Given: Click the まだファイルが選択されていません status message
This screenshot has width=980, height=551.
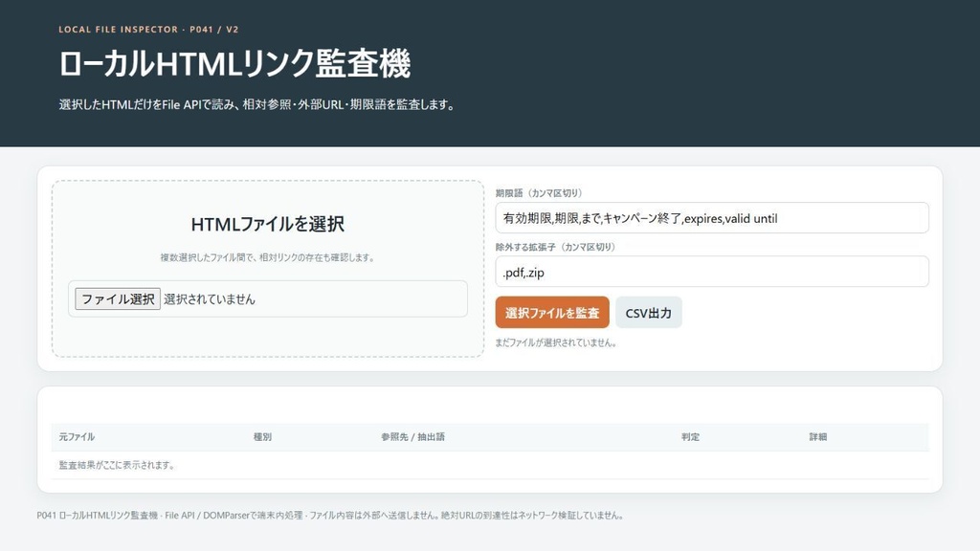Looking at the screenshot, I should [556, 342].
